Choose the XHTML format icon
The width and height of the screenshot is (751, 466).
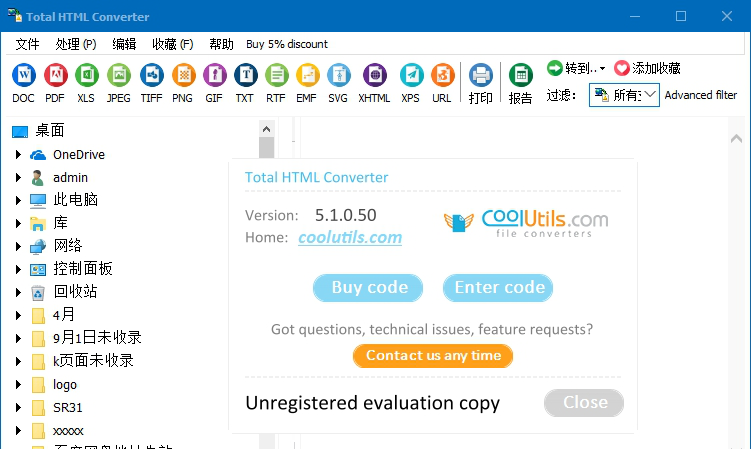pos(375,75)
